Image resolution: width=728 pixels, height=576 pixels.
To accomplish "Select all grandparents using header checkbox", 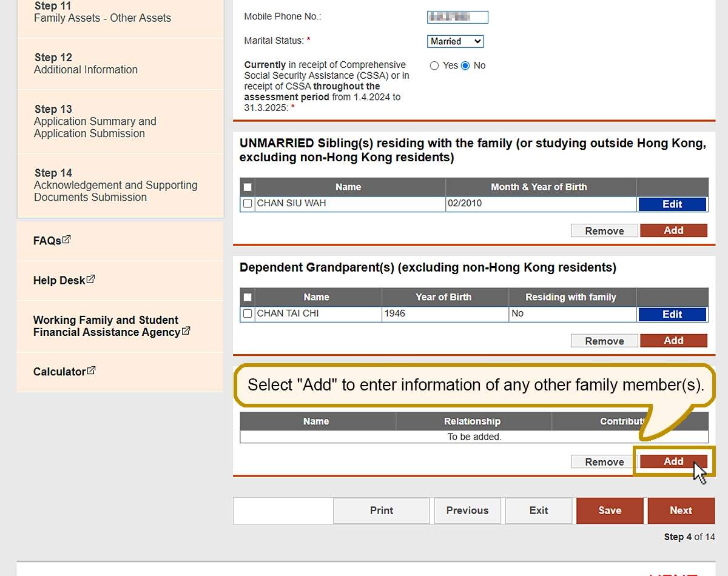I will (248, 298).
